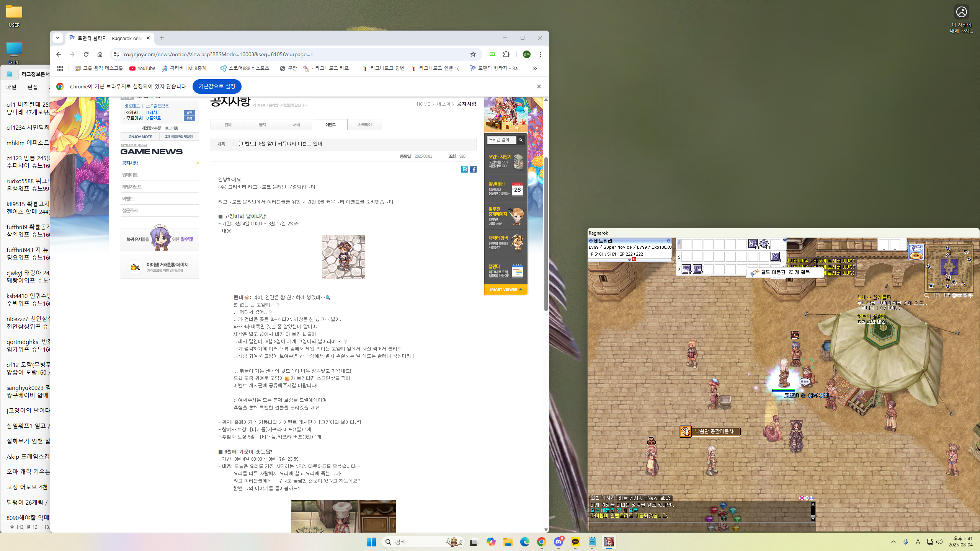Dismiss the Chrome default browser banner
This screenshot has height=551, width=980.
539,86
